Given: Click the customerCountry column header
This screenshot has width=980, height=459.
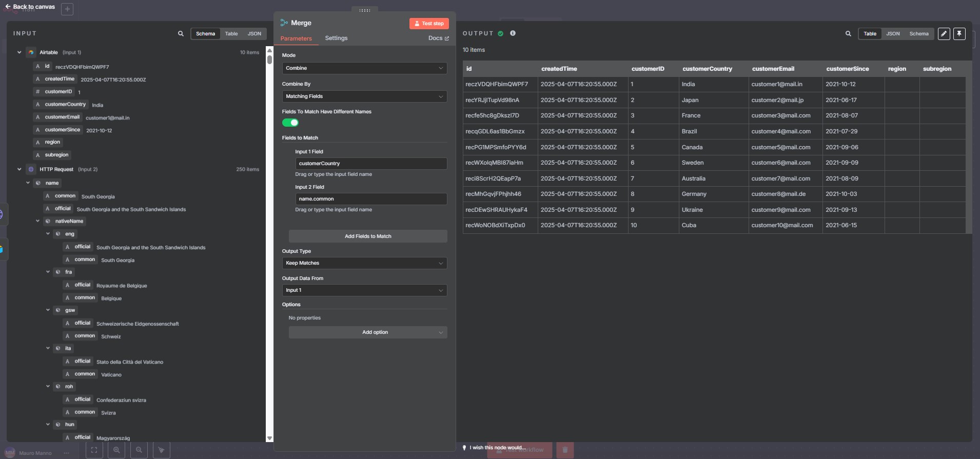Looking at the screenshot, I should [707, 69].
